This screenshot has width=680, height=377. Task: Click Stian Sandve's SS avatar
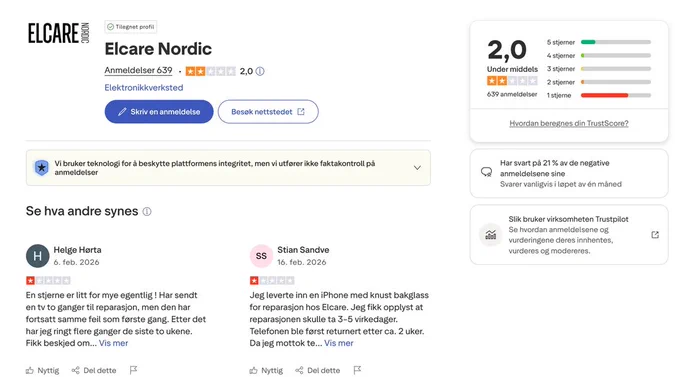(x=261, y=256)
